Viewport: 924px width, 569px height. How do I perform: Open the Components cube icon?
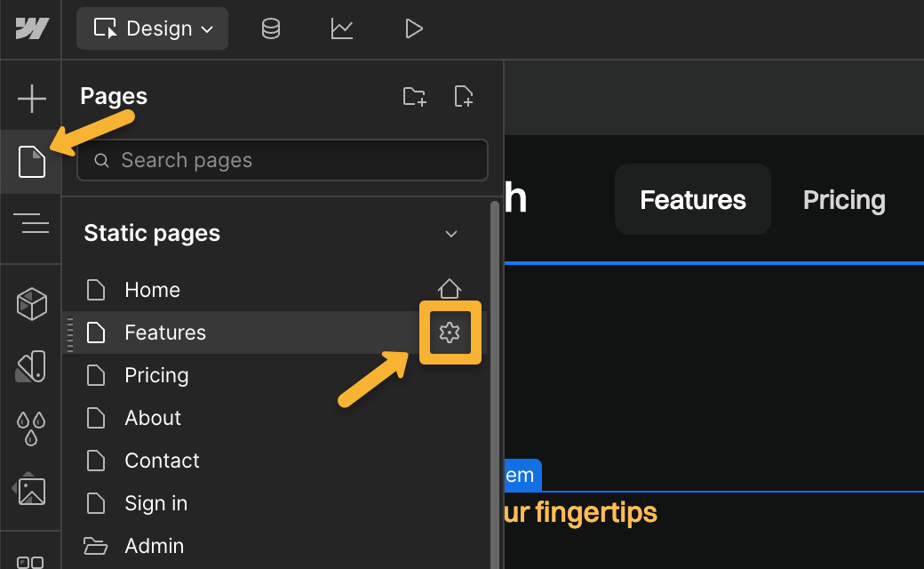(x=31, y=305)
